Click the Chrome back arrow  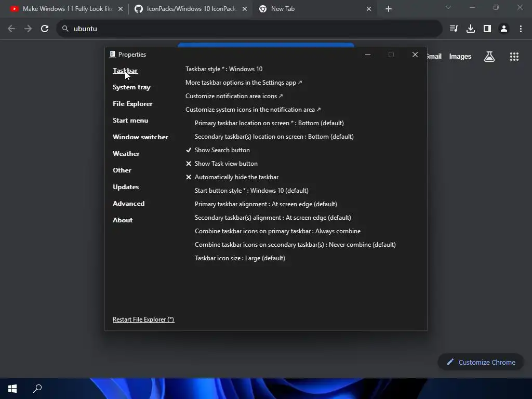click(11, 29)
